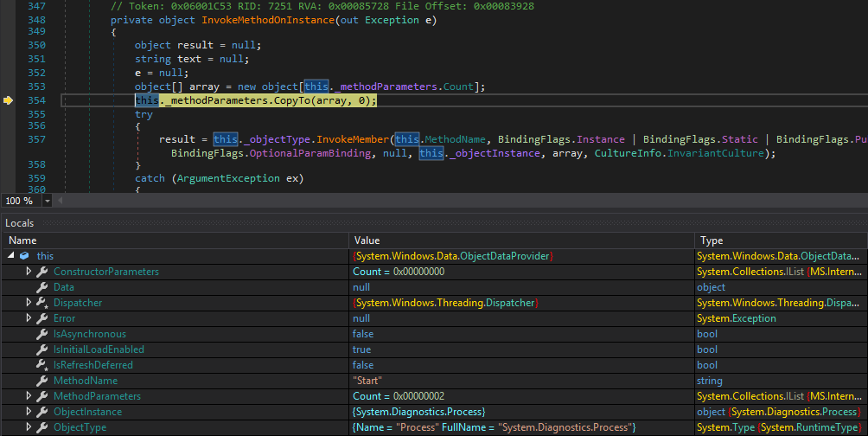
Task: Click Count = 0x00000000 value
Action: (399, 272)
